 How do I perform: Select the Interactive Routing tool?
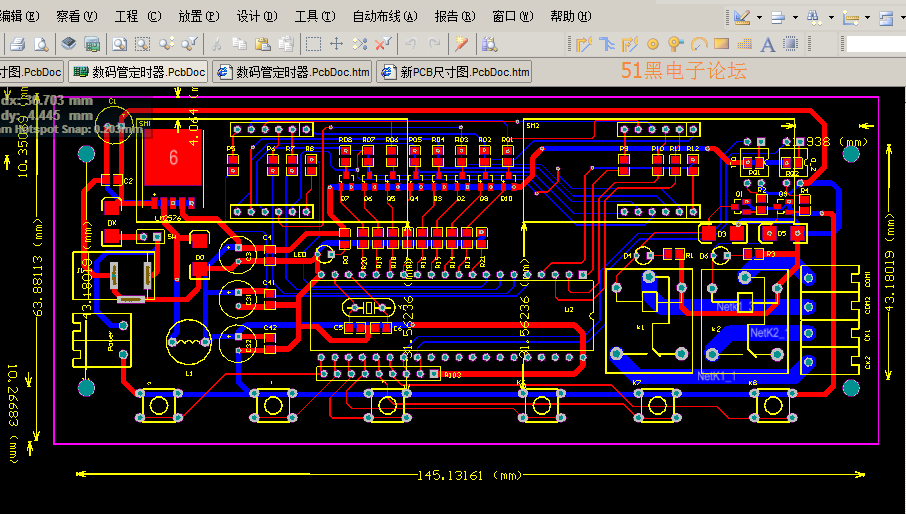point(584,44)
